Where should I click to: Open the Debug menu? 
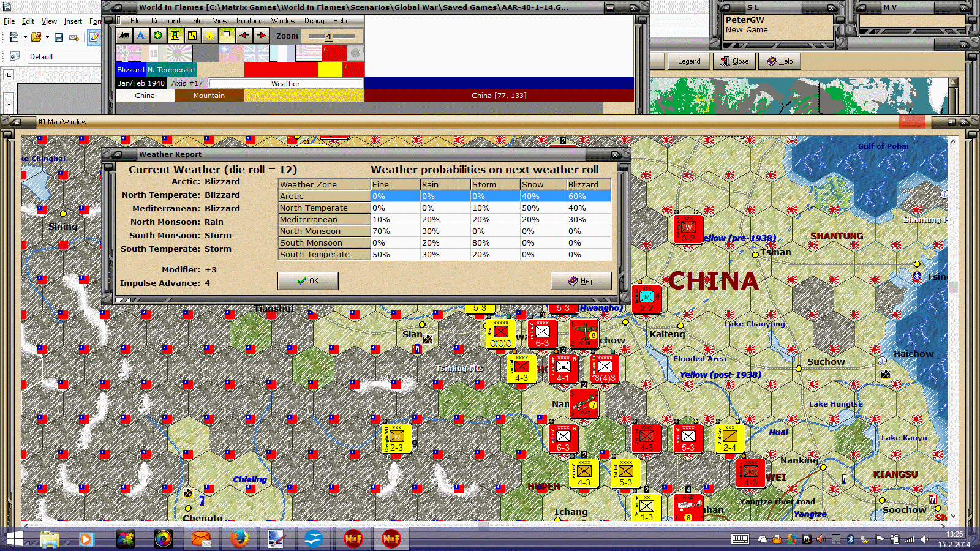pyautogui.click(x=314, y=21)
